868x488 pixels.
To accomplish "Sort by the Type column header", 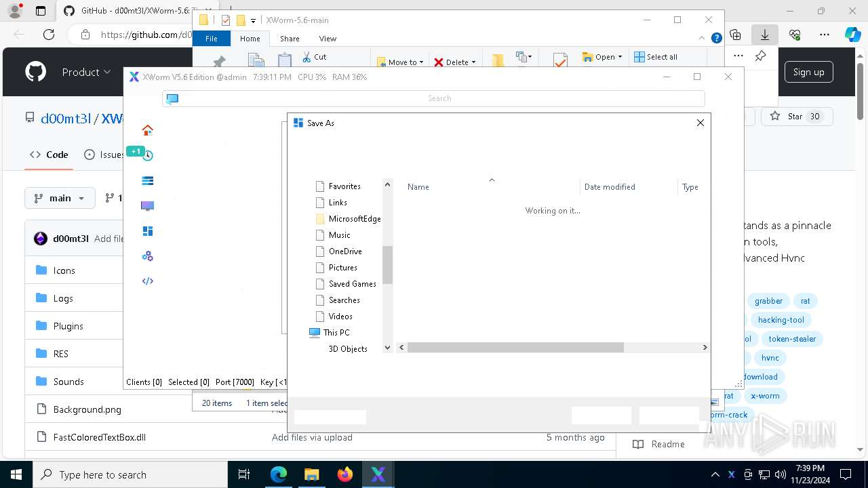I will 690,187.
